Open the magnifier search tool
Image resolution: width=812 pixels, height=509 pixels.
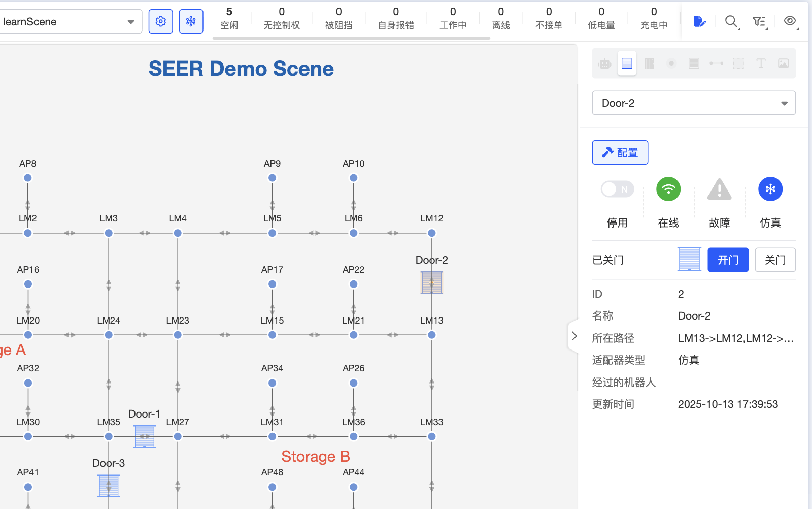pos(731,21)
